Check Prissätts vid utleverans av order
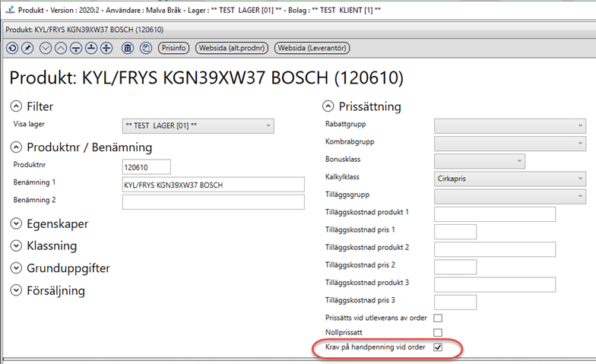This screenshot has height=364, width=596. point(438,318)
